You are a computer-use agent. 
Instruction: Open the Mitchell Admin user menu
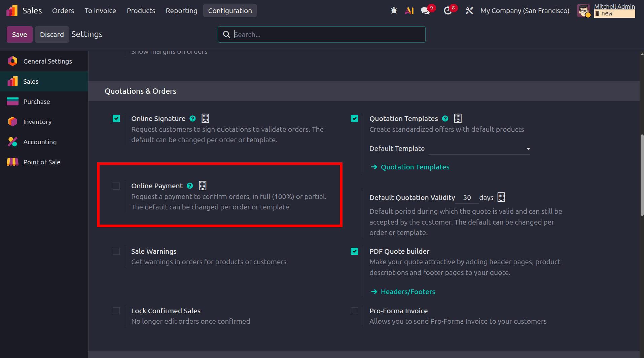pyautogui.click(x=614, y=6)
